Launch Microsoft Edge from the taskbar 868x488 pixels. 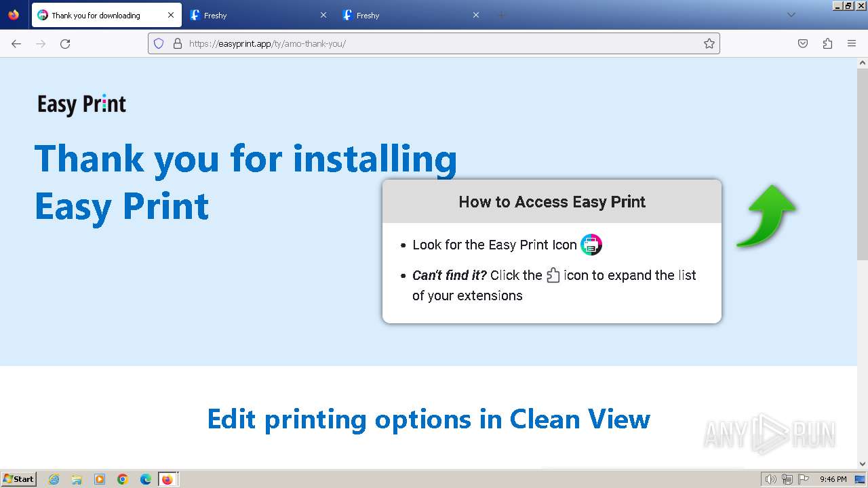[146, 479]
